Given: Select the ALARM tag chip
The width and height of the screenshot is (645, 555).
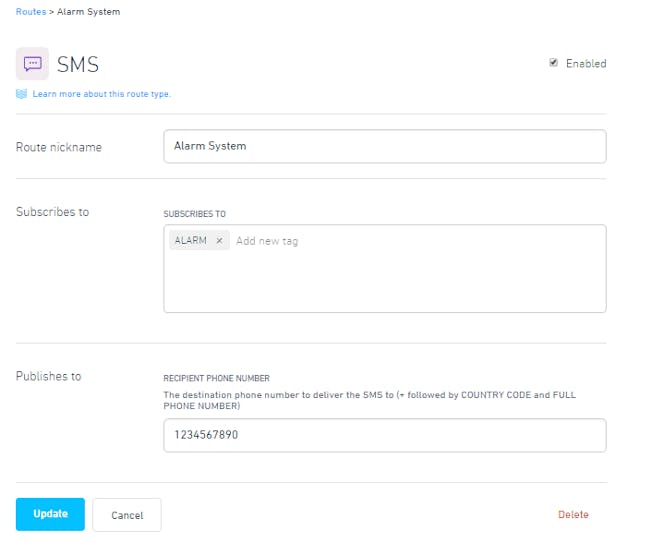Looking at the screenshot, I should (x=191, y=241).
